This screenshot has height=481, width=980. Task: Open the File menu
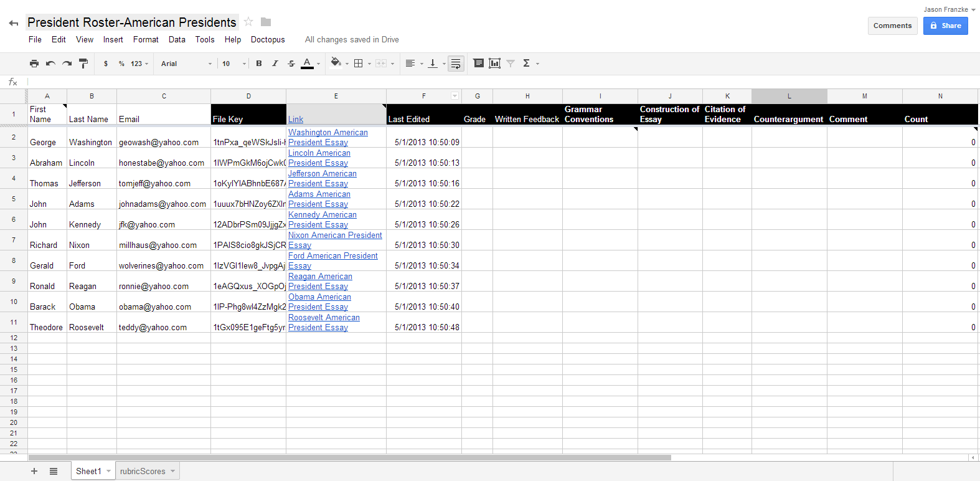(35, 39)
